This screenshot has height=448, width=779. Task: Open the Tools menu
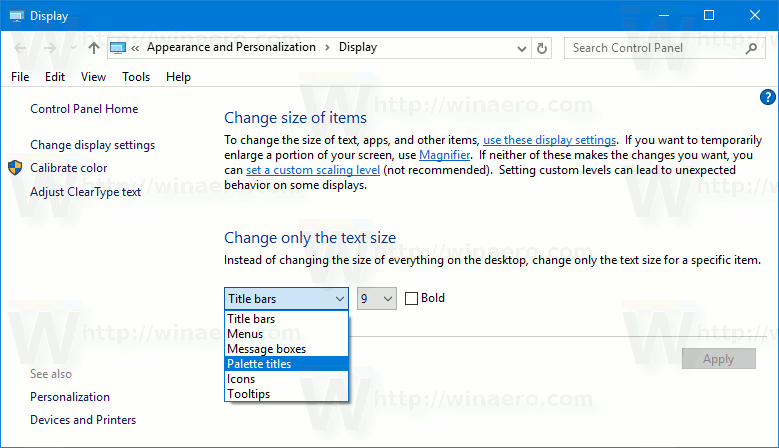[136, 77]
